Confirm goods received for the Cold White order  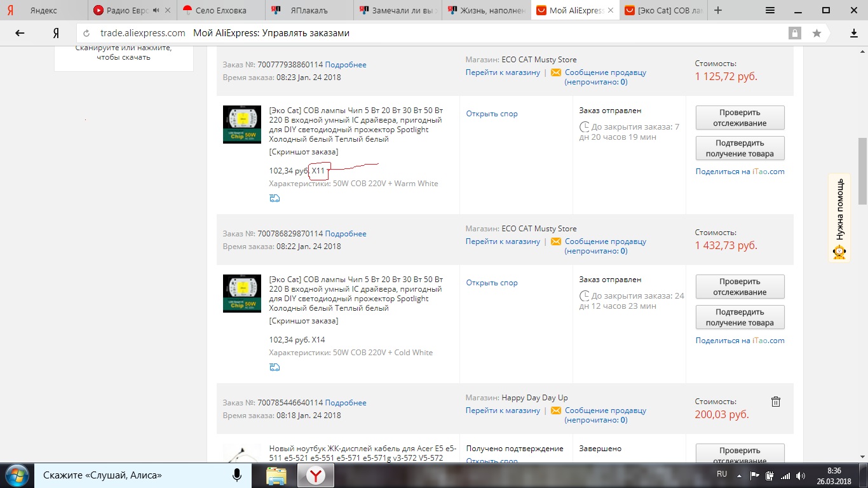point(740,317)
